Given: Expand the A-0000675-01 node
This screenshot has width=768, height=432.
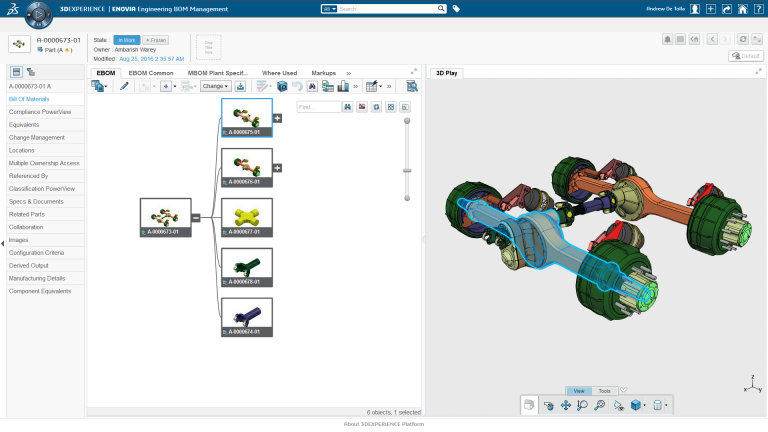Looking at the screenshot, I should (x=277, y=118).
